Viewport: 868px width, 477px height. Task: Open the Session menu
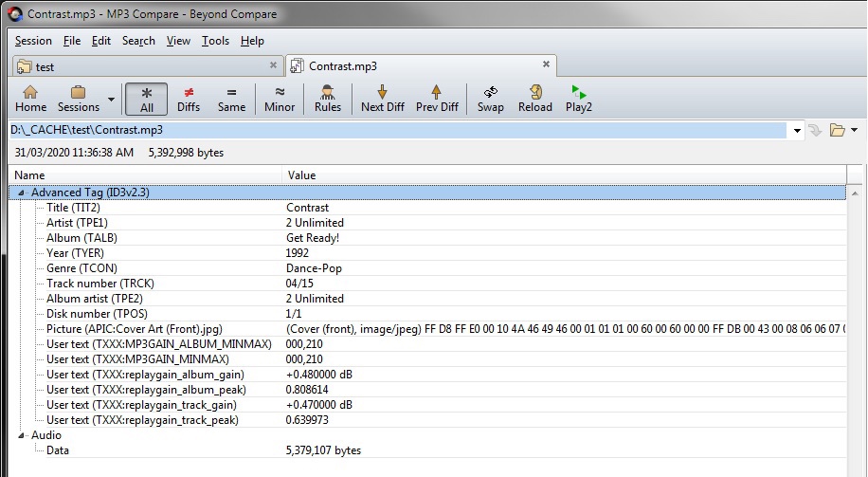point(33,41)
